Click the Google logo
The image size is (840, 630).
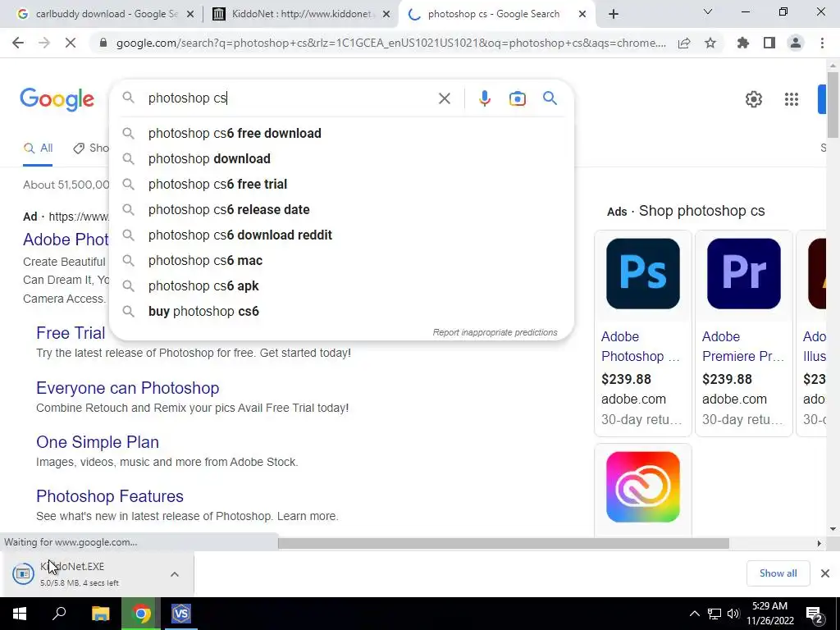(x=57, y=99)
